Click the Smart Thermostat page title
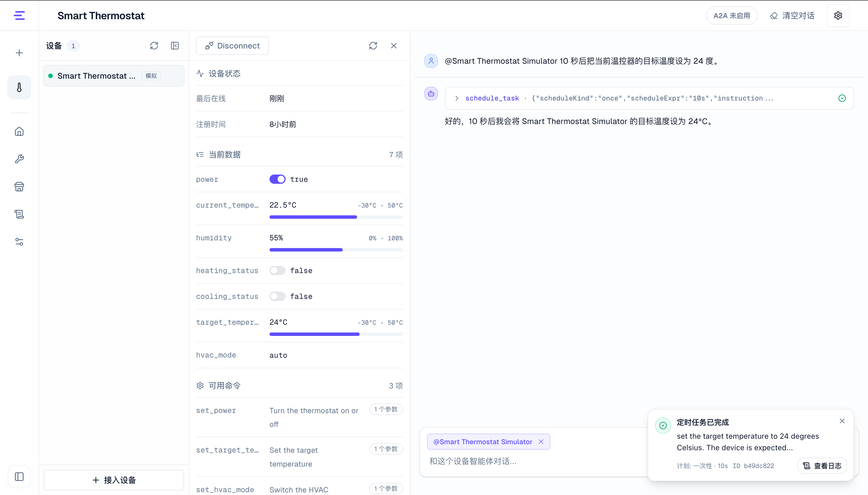This screenshot has height=495, width=868. pos(100,16)
